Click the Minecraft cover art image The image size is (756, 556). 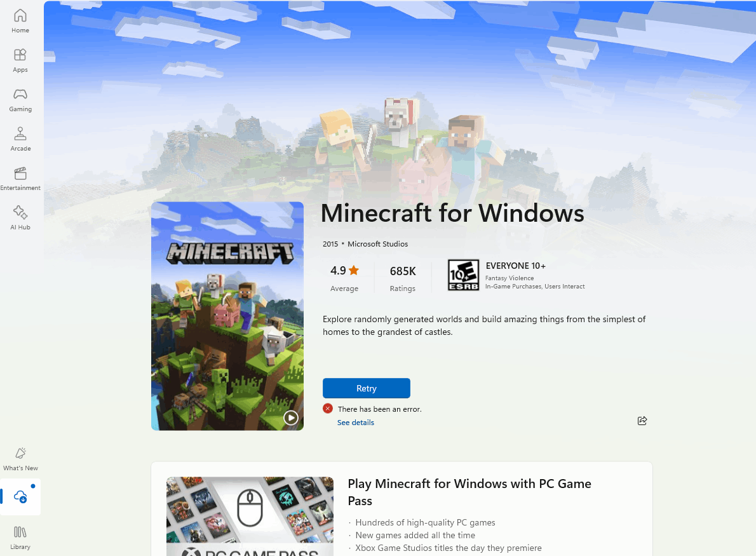pyautogui.click(x=227, y=316)
